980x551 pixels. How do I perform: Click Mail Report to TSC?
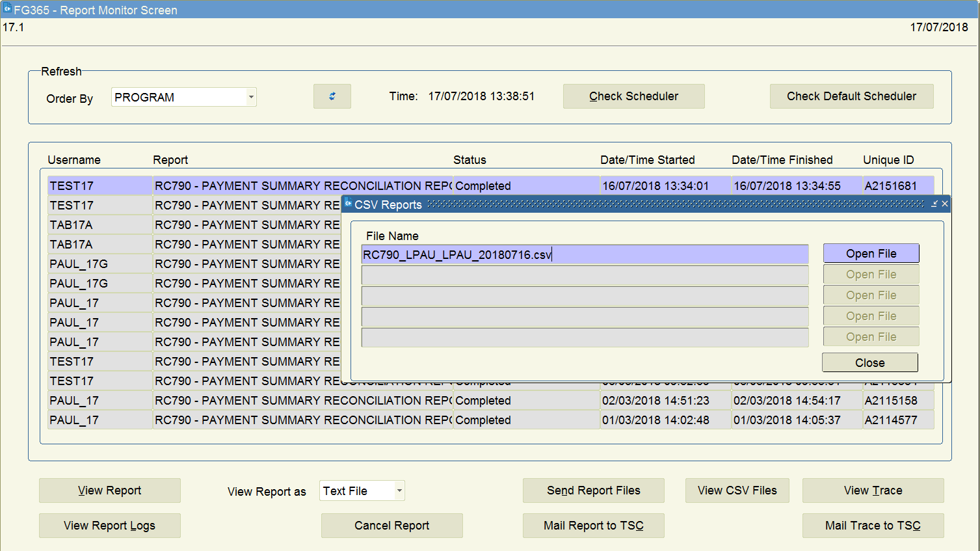click(593, 526)
